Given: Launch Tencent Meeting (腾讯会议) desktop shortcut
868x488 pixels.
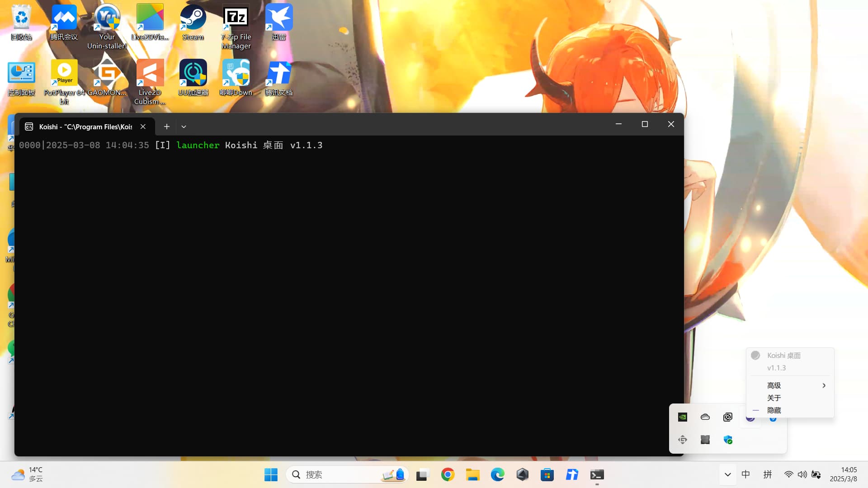Looking at the screenshot, I should 64,23.
